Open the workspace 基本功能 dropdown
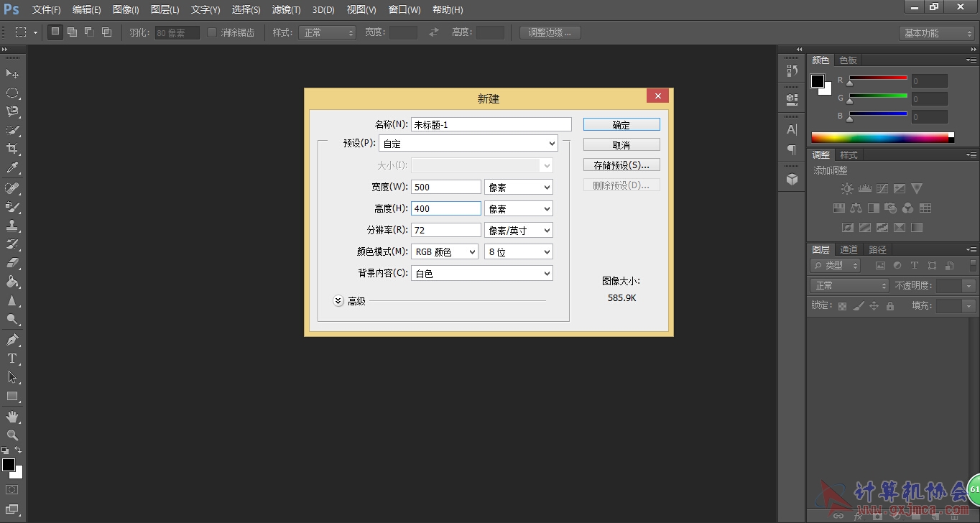This screenshot has width=980, height=523. (937, 33)
